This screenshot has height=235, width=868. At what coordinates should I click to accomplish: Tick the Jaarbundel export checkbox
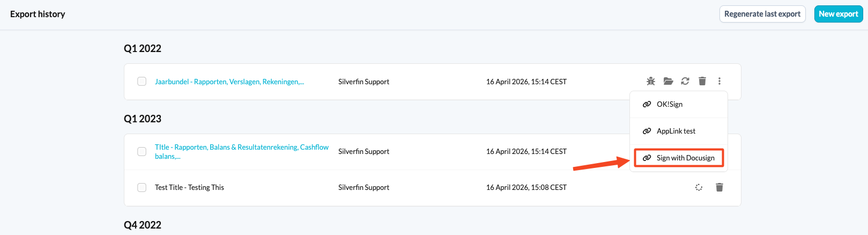click(142, 82)
